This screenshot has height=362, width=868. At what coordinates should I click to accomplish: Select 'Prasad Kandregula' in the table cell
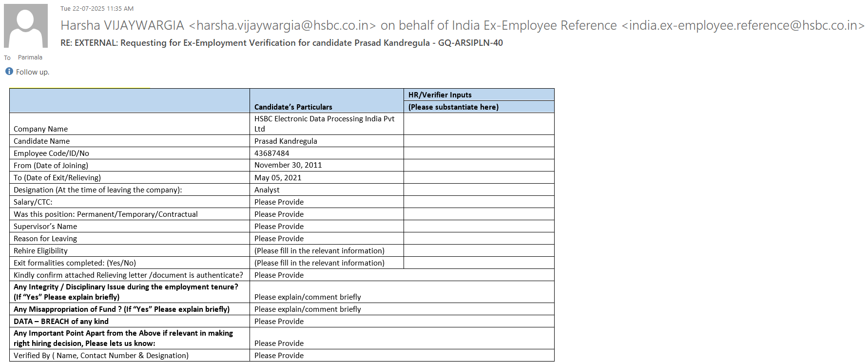286,141
